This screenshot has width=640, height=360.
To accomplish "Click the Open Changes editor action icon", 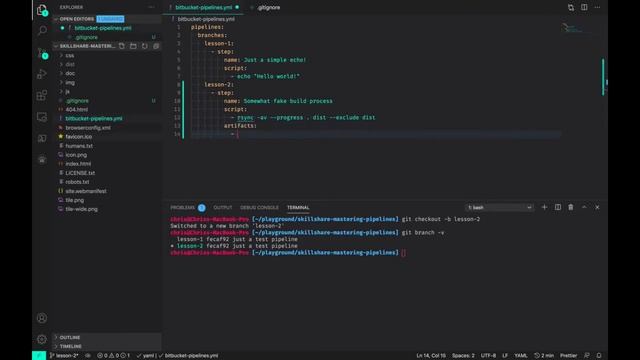I will point(571,7).
